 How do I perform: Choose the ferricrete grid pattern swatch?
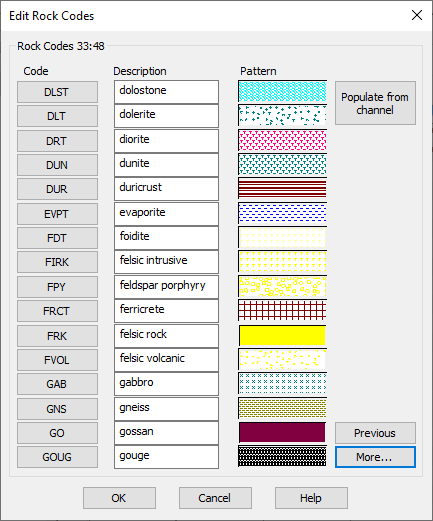(282, 310)
